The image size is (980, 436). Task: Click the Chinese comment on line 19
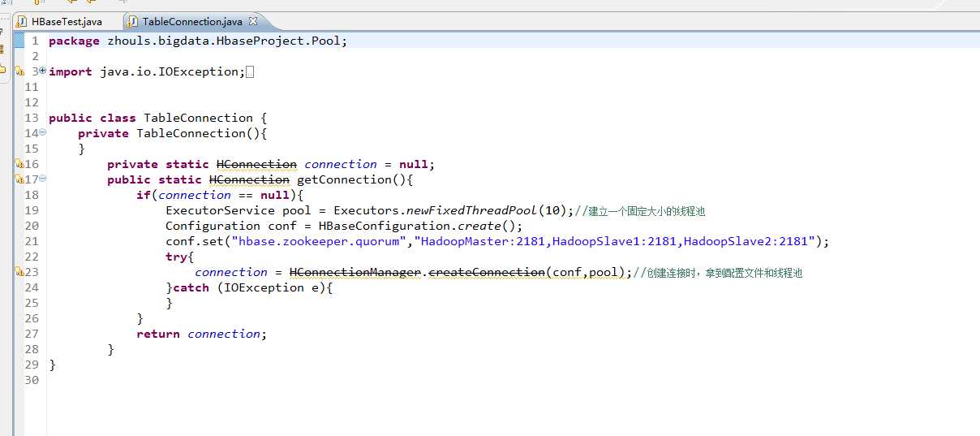(x=640, y=211)
